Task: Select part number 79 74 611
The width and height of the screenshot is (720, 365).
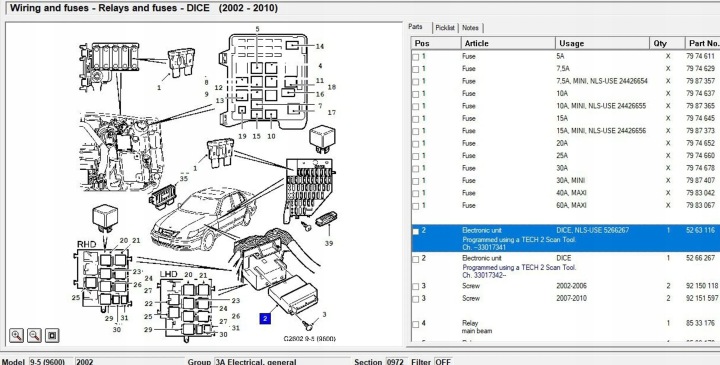Action: pos(701,56)
